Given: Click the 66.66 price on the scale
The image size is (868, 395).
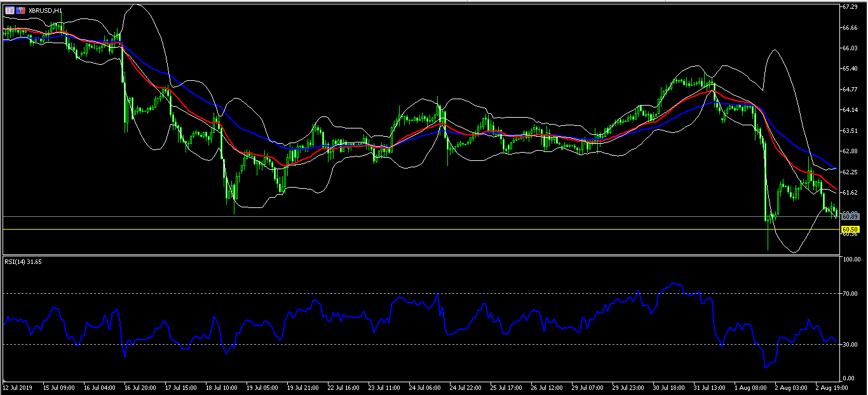Looking at the screenshot, I should tap(850, 27).
